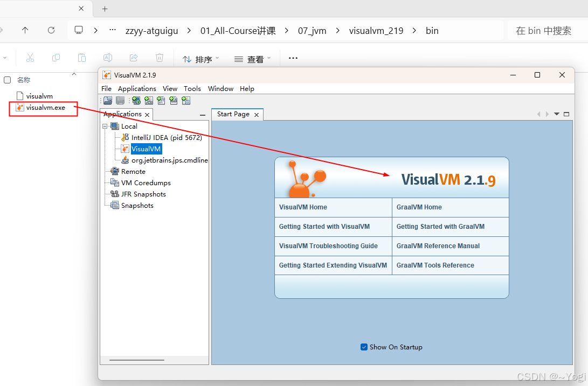Select the Remote node in Applications tree
The width and height of the screenshot is (588, 386).
133,172
